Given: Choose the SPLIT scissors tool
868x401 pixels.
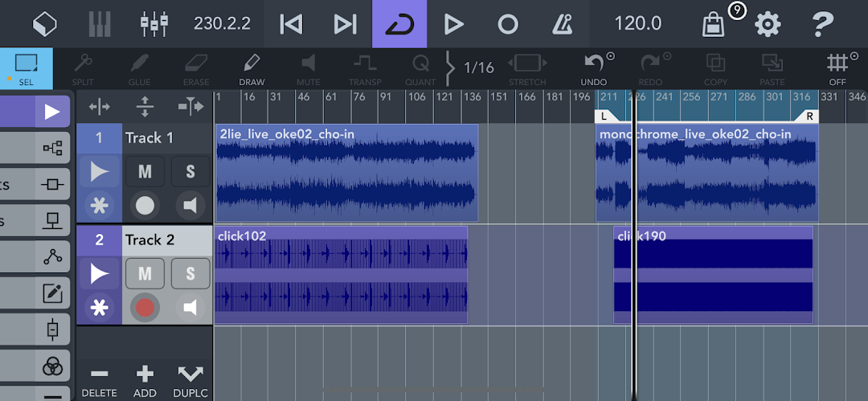Looking at the screenshot, I should click(83, 69).
